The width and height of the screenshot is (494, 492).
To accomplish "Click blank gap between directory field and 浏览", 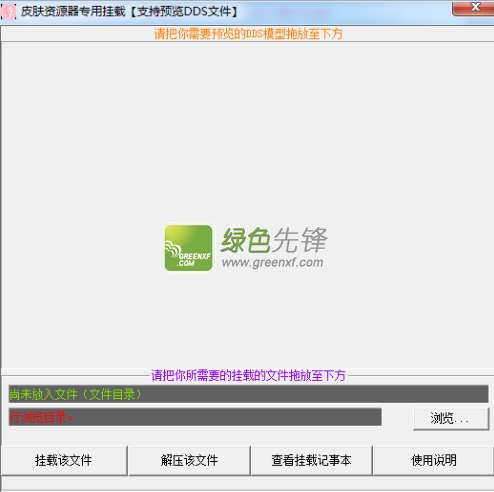I will click(397, 417).
